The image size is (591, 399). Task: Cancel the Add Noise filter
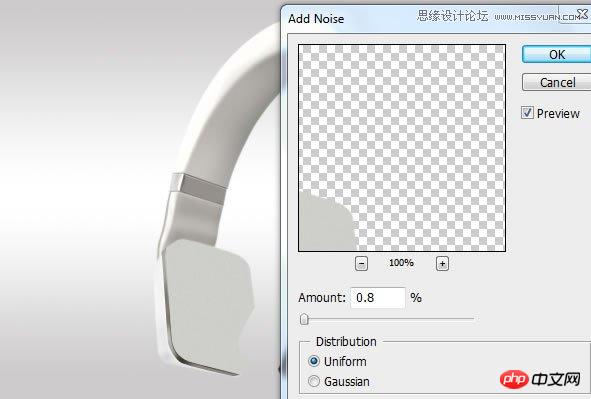tap(556, 82)
